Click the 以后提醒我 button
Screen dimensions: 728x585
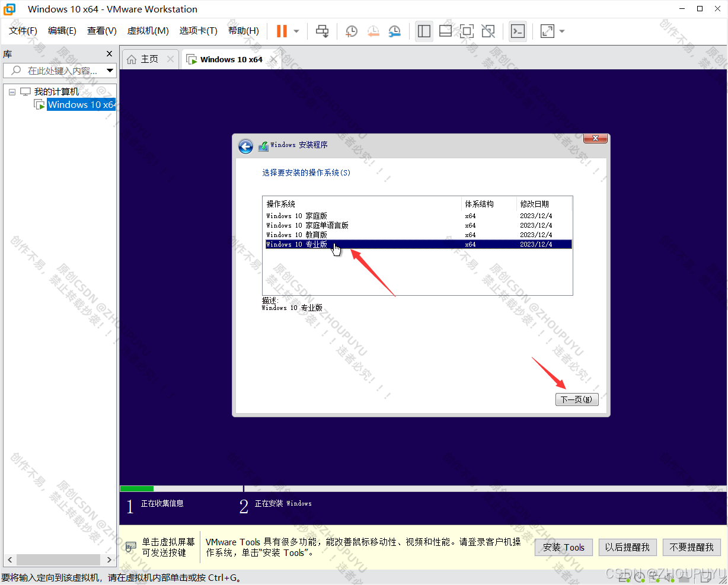click(627, 547)
